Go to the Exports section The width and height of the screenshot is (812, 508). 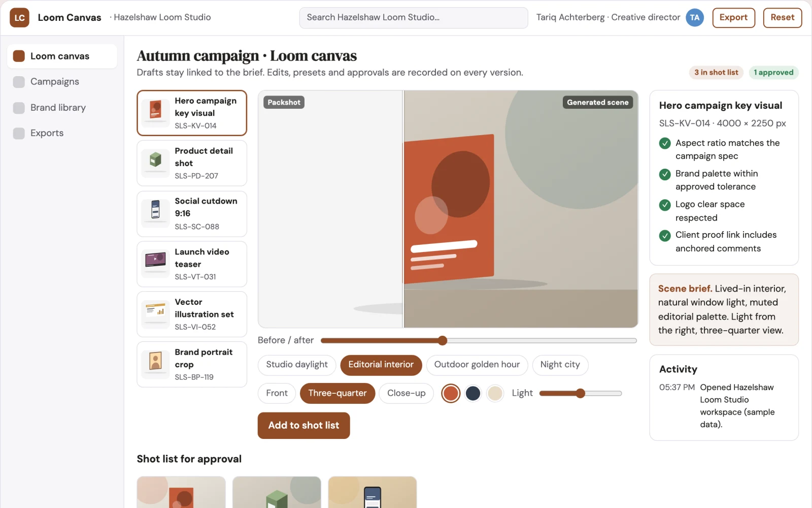62,133
